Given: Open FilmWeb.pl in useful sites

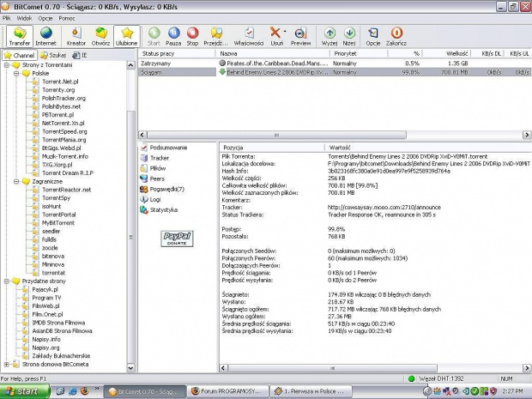Looking at the screenshot, I should click(45, 306).
